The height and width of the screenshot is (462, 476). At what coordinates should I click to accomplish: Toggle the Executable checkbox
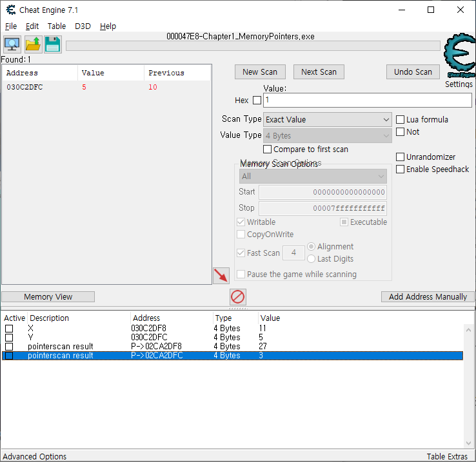[344, 222]
